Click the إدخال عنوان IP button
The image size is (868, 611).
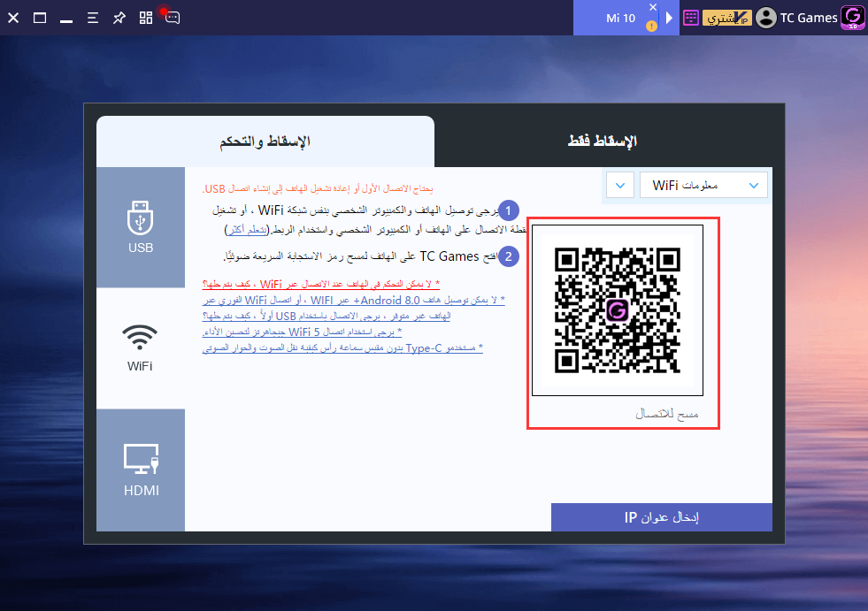(x=662, y=517)
